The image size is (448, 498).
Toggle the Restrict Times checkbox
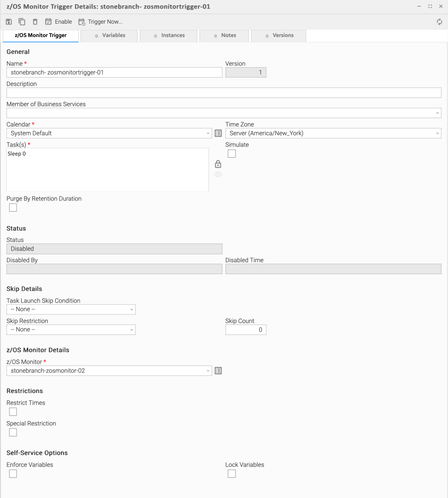click(13, 412)
